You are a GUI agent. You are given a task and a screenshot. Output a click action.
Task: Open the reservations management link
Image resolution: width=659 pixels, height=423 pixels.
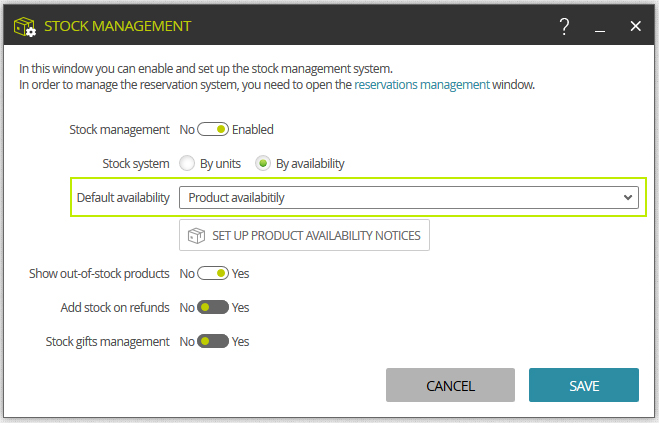tap(422, 85)
